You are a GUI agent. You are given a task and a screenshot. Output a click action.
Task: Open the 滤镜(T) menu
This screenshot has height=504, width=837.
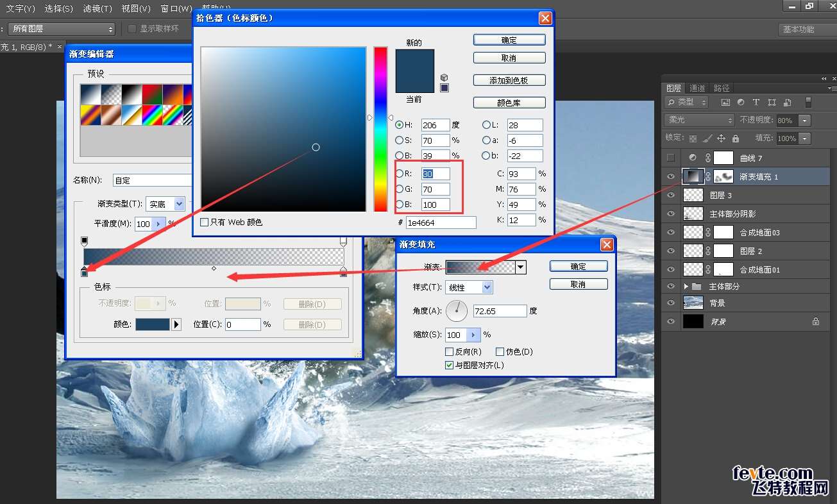pyautogui.click(x=97, y=9)
